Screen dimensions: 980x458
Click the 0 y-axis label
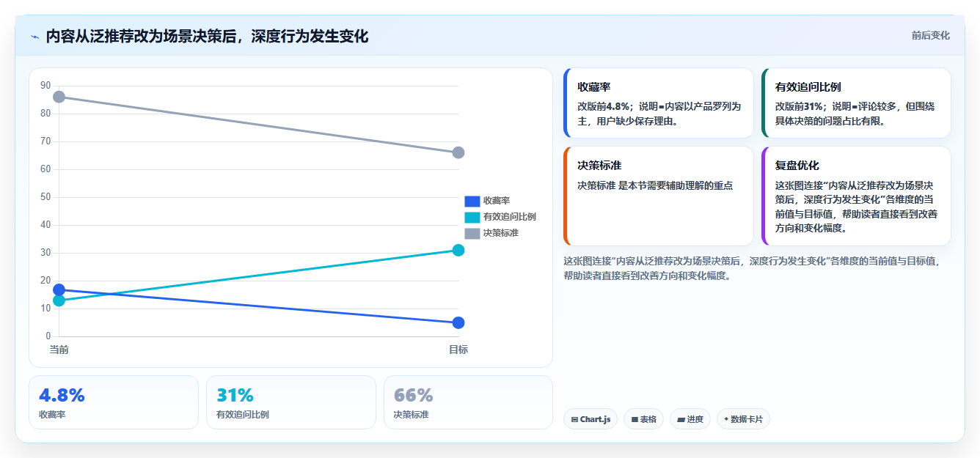click(48, 336)
